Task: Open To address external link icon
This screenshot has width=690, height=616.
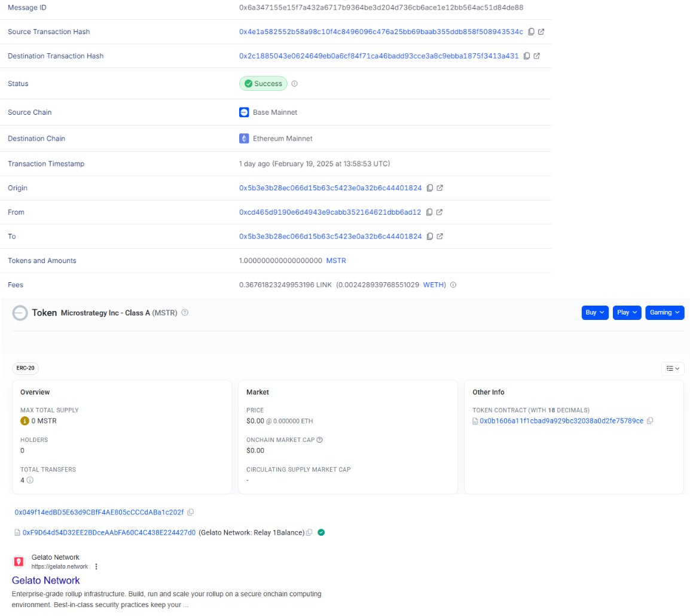Action: [439, 236]
